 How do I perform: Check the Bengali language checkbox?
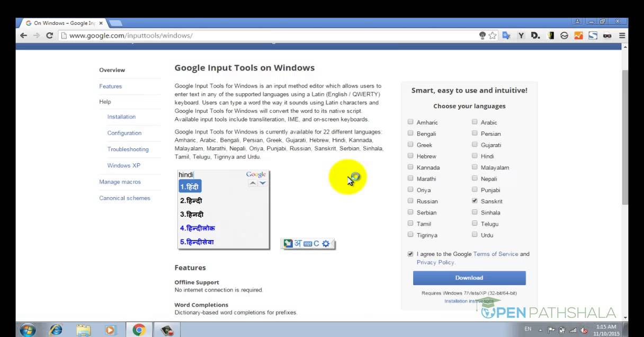point(410,133)
